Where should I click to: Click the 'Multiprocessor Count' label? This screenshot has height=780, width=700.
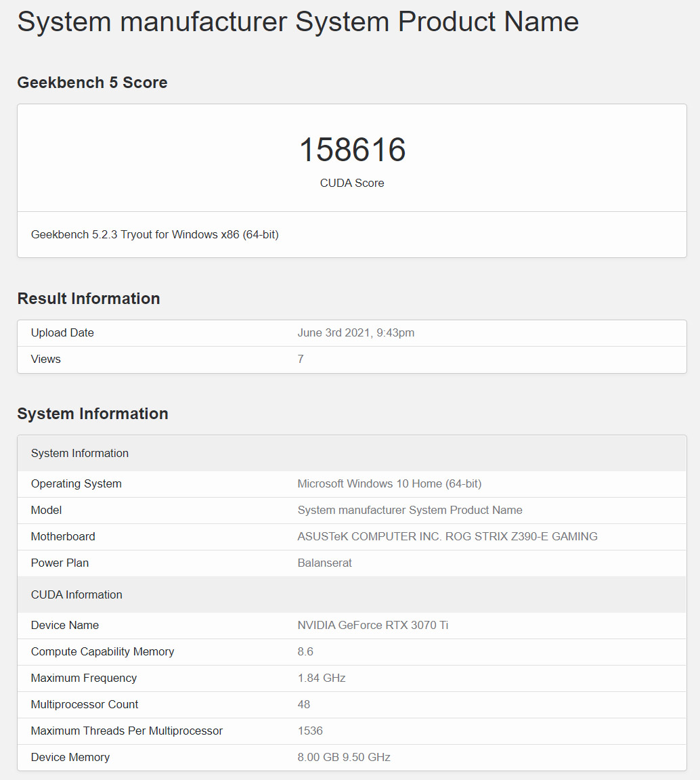click(x=85, y=704)
